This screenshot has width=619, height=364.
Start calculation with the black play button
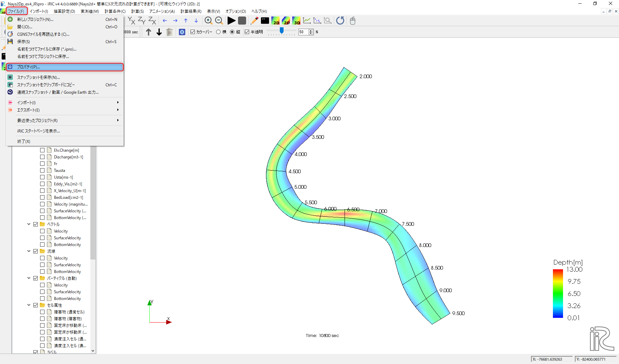(231, 21)
